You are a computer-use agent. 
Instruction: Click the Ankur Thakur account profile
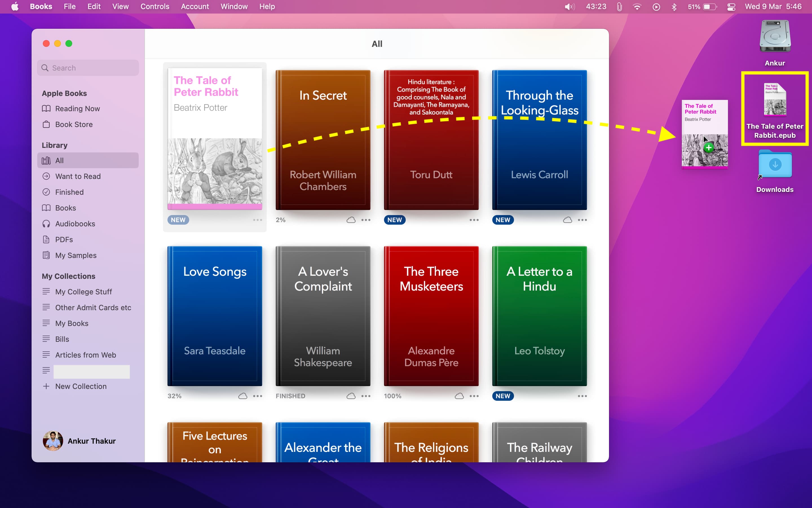pyautogui.click(x=79, y=441)
